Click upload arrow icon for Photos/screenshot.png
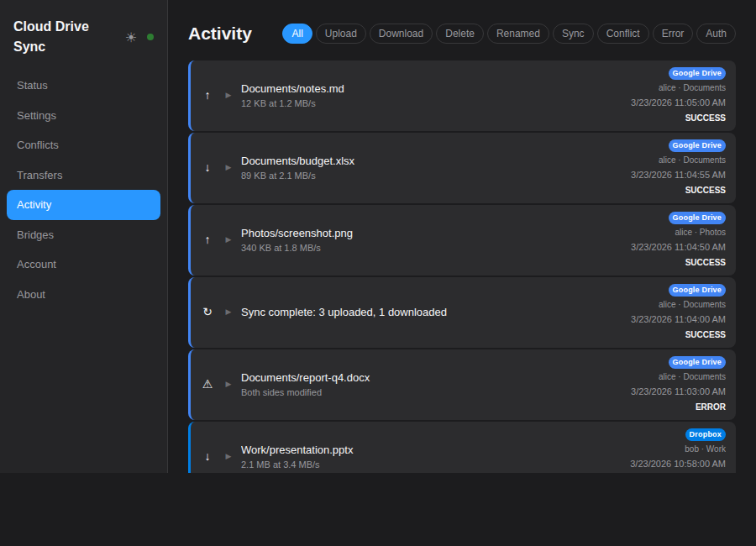The image size is (756, 546). coord(207,240)
